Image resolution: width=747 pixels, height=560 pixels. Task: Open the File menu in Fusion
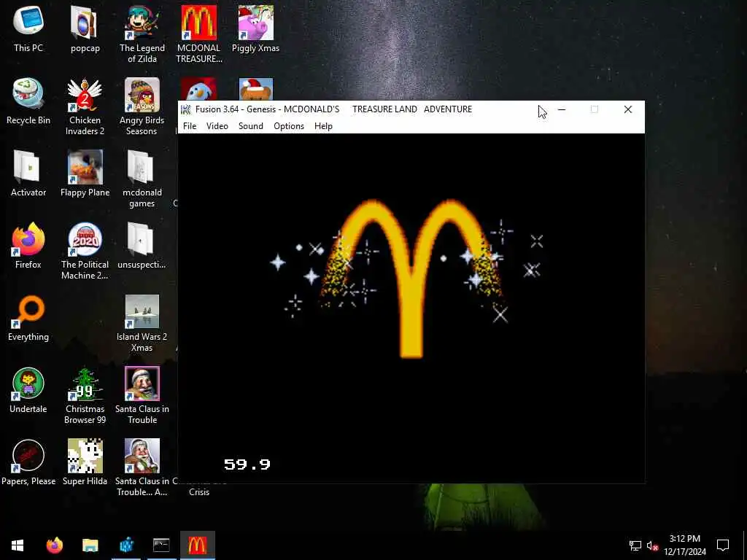coord(190,126)
